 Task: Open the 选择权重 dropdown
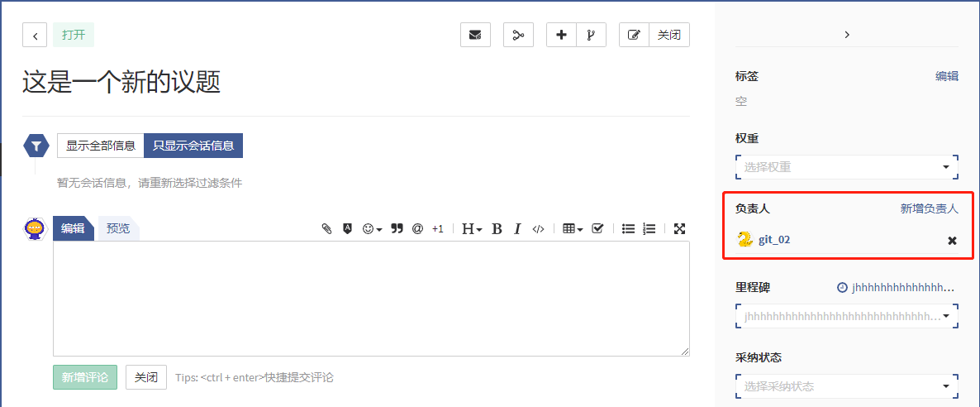click(846, 167)
